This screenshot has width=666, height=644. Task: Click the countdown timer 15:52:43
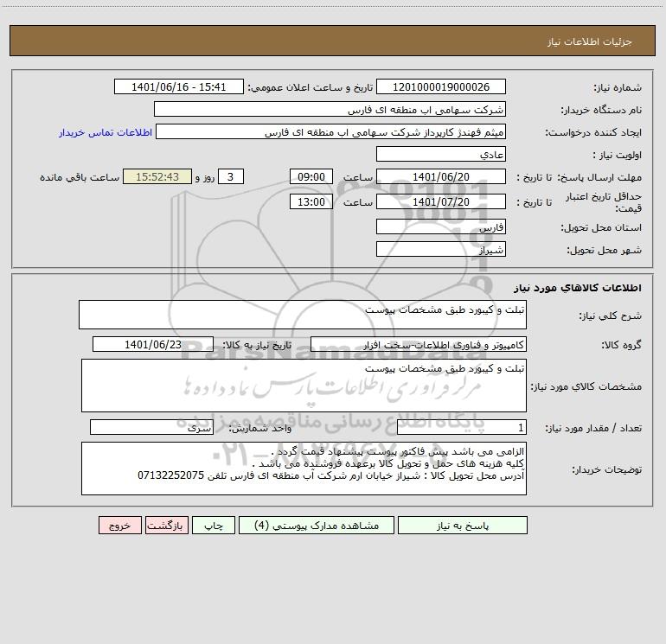[157, 176]
